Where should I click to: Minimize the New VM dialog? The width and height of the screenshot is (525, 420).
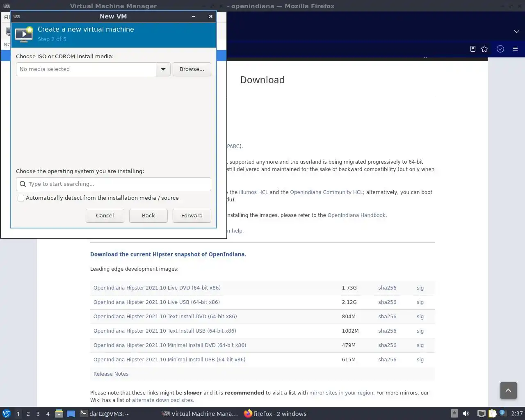point(194,16)
